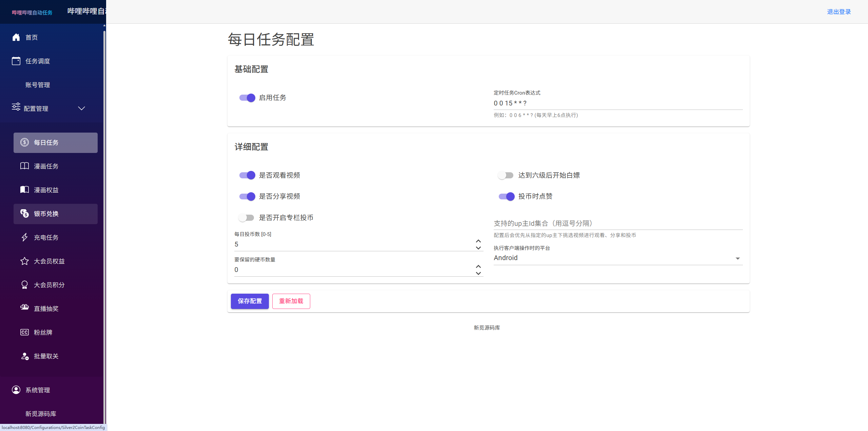Disable the 启用任务 toggle
This screenshot has width=868, height=431.
click(x=246, y=98)
